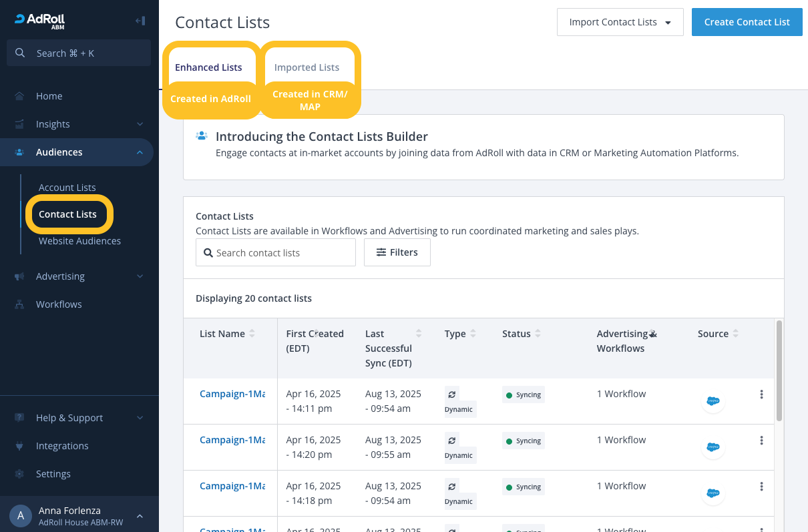Switch to the Imported Lists tab
The width and height of the screenshot is (808, 532).
(307, 67)
